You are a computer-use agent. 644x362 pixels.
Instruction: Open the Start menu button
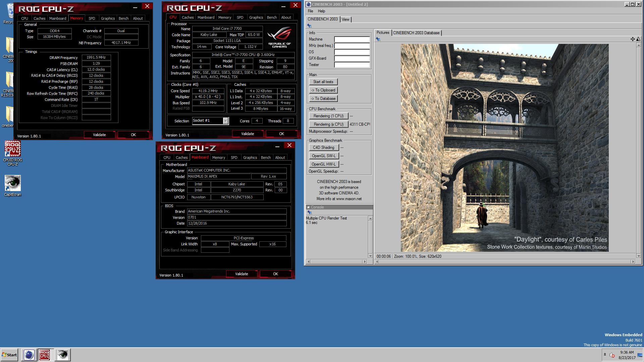(9, 355)
